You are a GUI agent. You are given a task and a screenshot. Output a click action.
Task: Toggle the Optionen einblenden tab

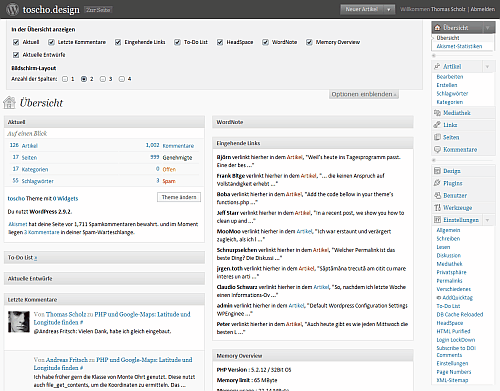coord(364,94)
